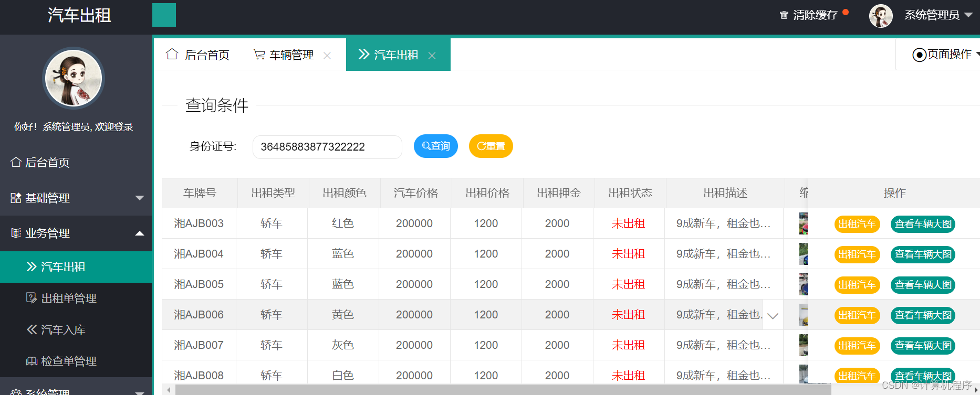This screenshot has height=395, width=980.
Task: Click the 汽车入库 double-left arrow icon
Action: click(32, 329)
